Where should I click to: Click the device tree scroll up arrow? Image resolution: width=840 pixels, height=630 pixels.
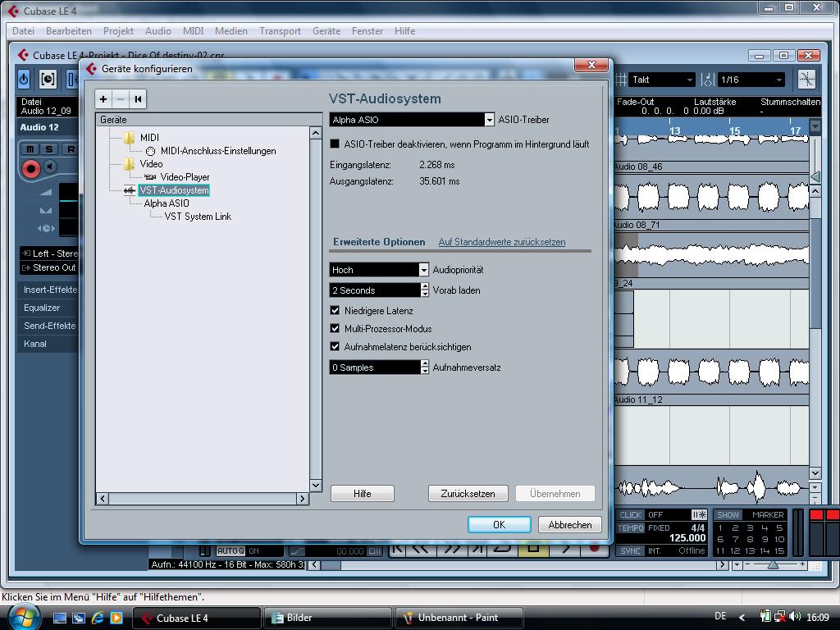316,133
